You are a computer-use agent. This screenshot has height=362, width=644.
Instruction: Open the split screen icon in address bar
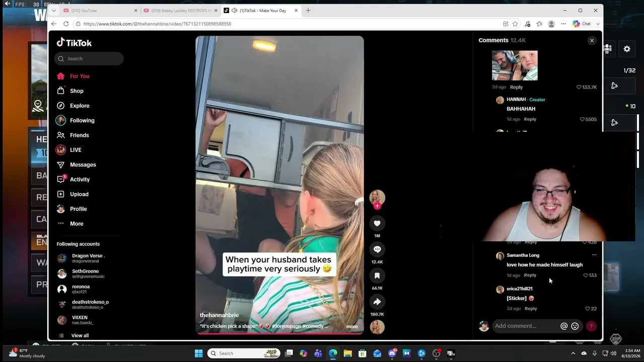click(506, 24)
